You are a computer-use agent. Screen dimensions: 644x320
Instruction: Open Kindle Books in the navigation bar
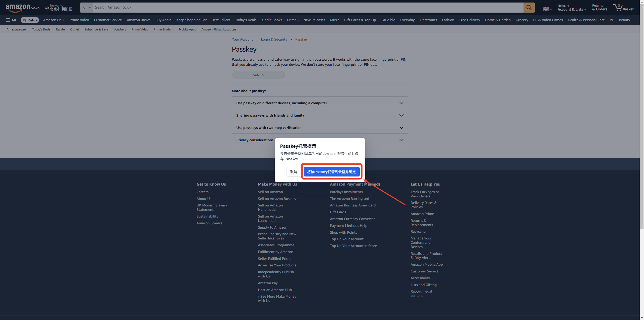click(272, 20)
